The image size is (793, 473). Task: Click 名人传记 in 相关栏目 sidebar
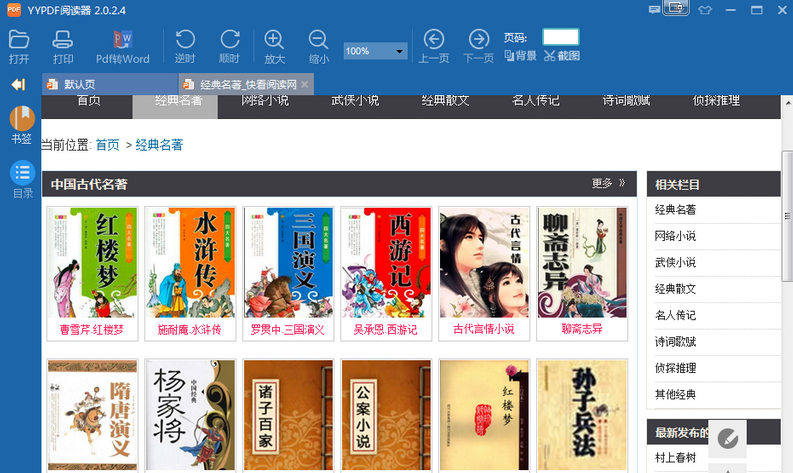pyautogui.click(x=676, y=315)
